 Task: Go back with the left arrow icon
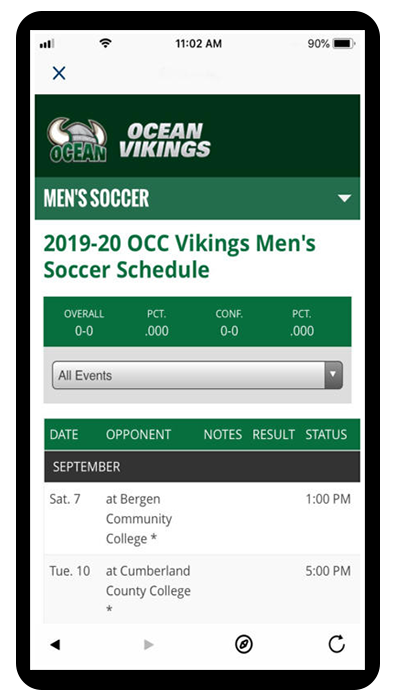coord(55,644)
